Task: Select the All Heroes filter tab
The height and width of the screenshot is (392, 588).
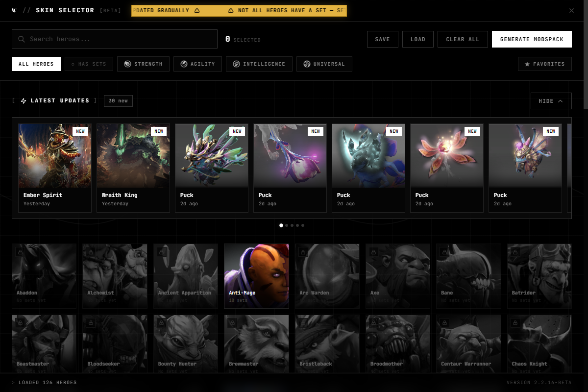Action: (36, 64)
